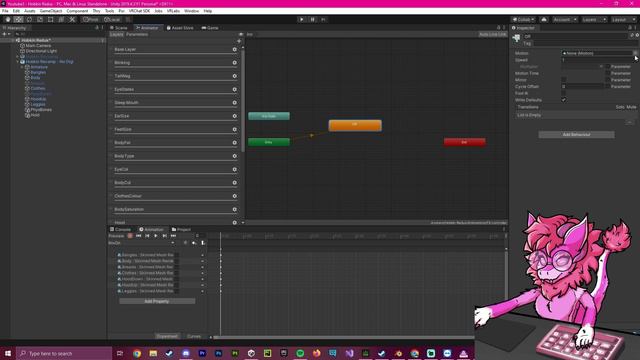Toggle the animation record button
The height and width of the screenshot is (360, 640).
point(130,236)
